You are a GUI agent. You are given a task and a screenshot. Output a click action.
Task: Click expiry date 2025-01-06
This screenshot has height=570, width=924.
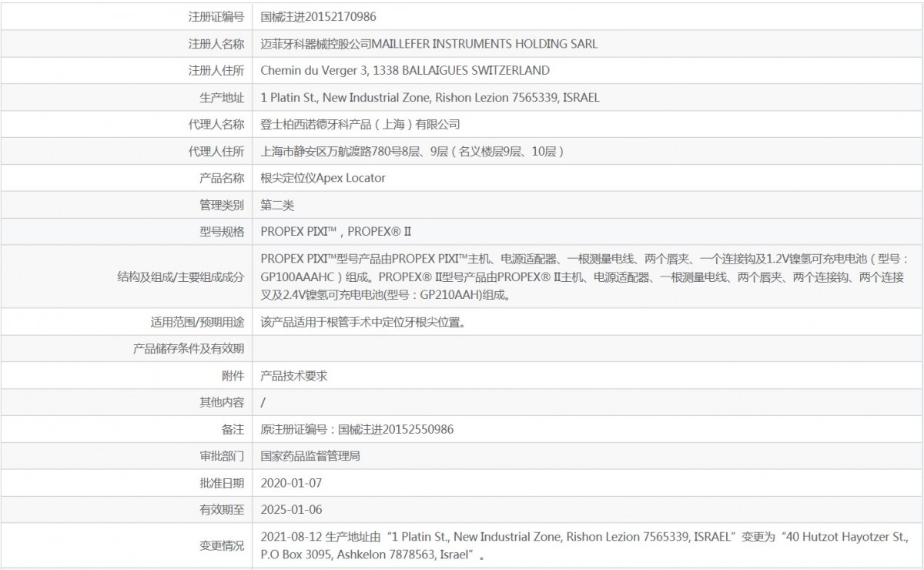[x=291, y=509]
